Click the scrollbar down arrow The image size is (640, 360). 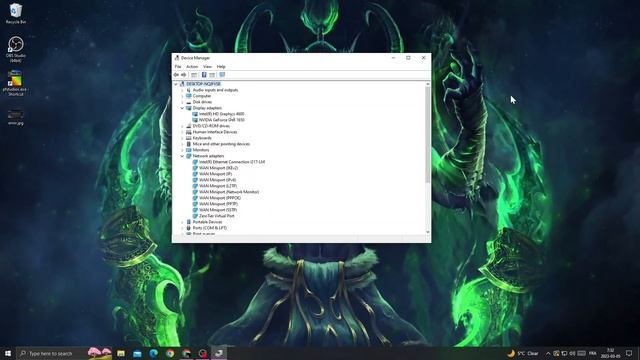pyautogui.click(x=427, y=232)
